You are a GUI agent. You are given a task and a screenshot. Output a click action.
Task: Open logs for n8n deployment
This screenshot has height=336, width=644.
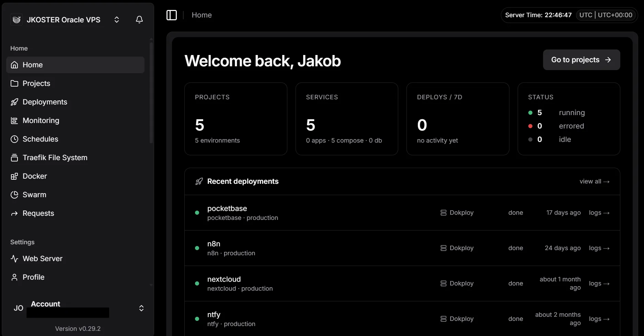599,248
